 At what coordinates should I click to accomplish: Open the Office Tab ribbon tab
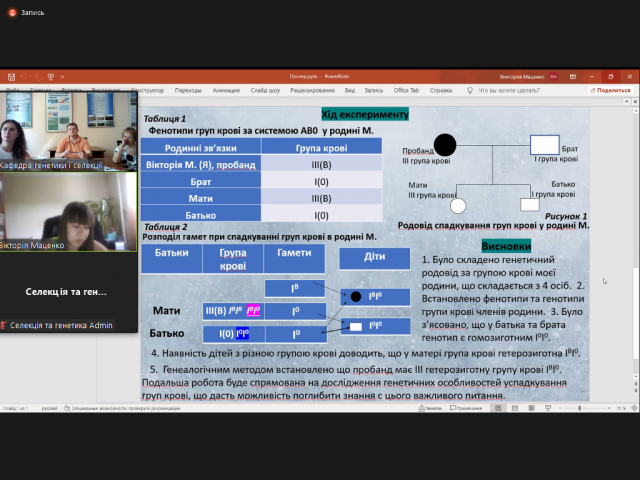406,89
